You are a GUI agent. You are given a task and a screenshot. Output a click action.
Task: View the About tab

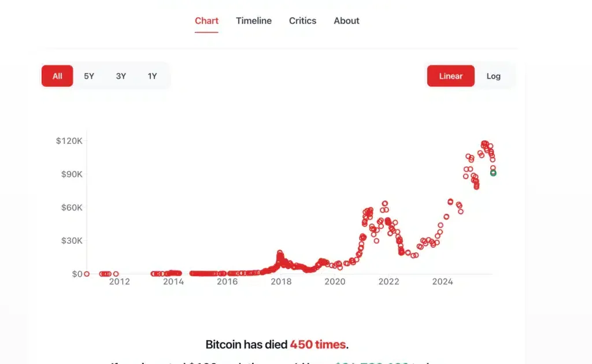click(346, 21)
